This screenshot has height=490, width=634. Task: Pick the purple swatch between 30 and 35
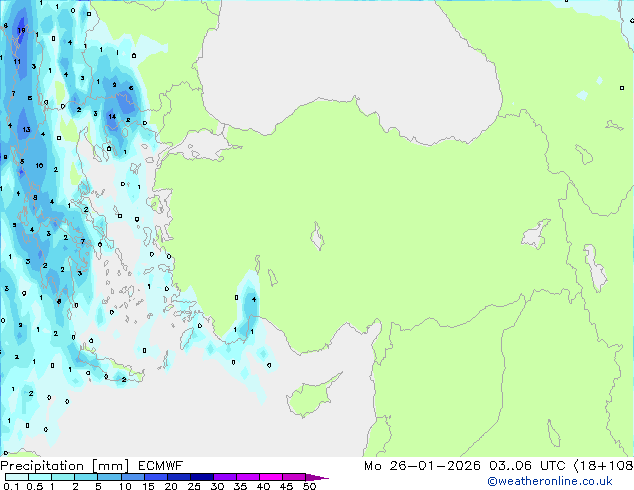[x=225, y=477]
